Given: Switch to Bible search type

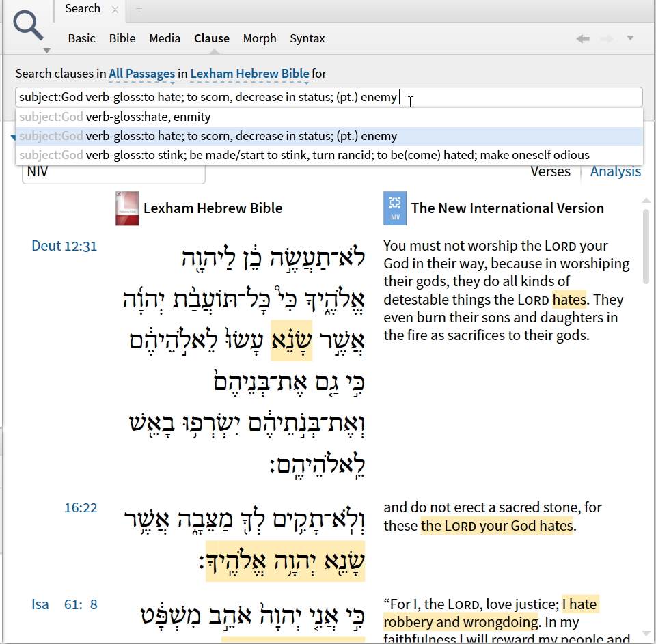Looking at the screenshot, I should (122, 38).
